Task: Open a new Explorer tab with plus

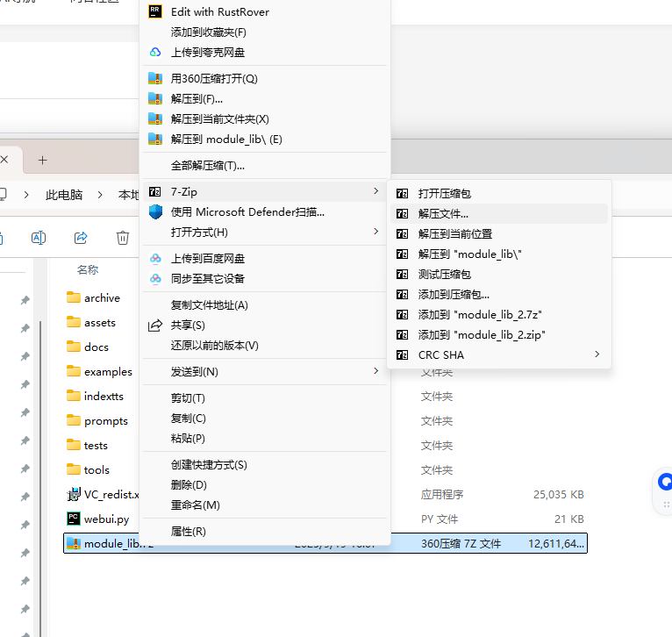Action: point(42,160)
